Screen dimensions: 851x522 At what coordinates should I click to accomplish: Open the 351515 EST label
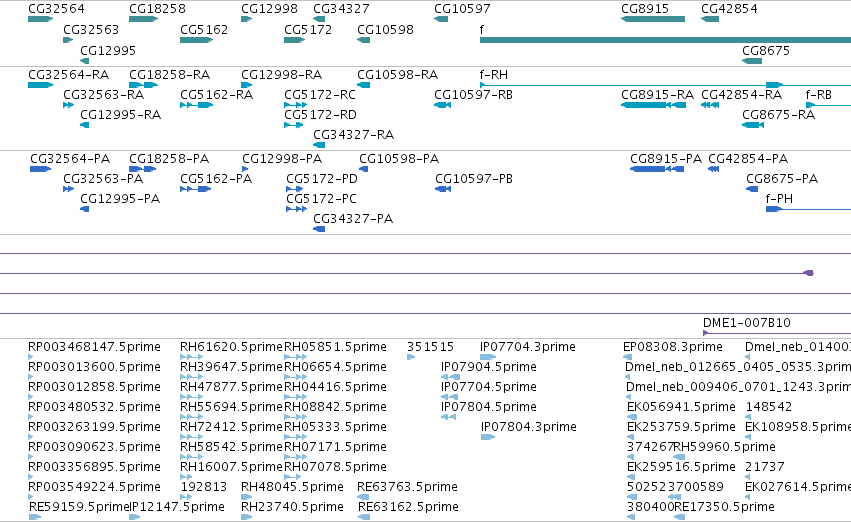pos(430,347)
